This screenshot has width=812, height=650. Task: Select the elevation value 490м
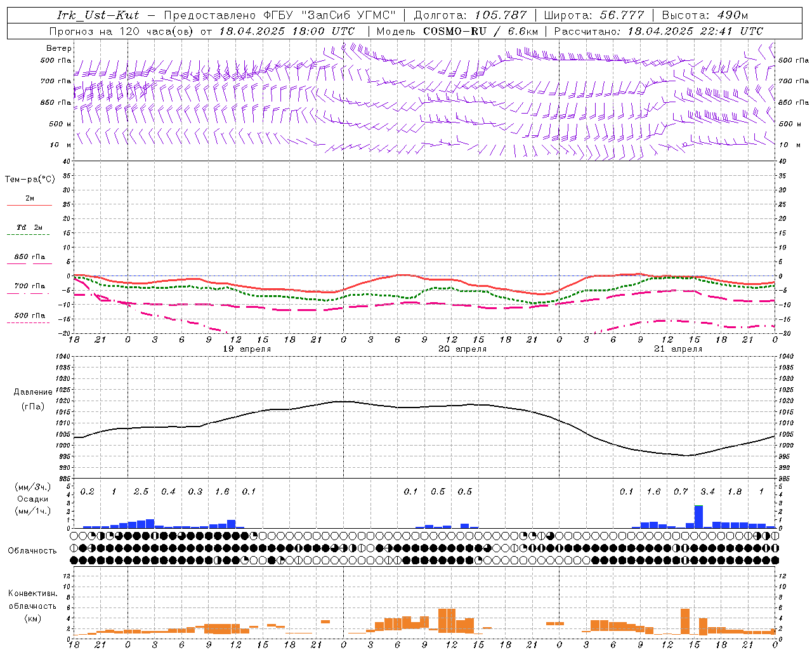(733, 15)
